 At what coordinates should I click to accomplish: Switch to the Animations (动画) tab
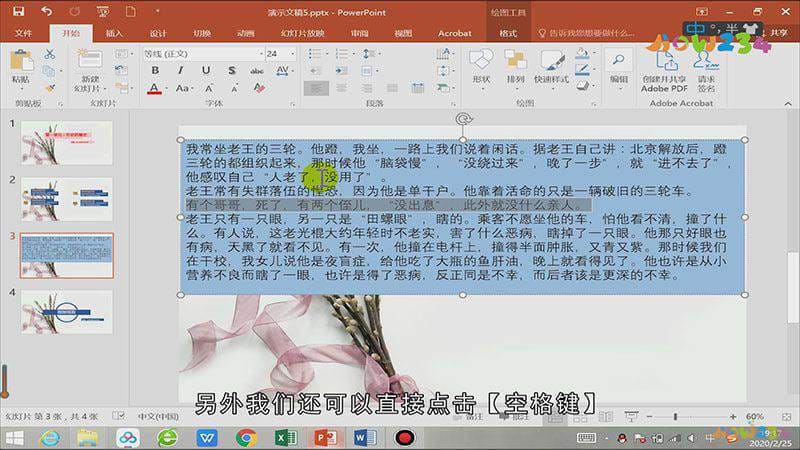pos(245,33)
